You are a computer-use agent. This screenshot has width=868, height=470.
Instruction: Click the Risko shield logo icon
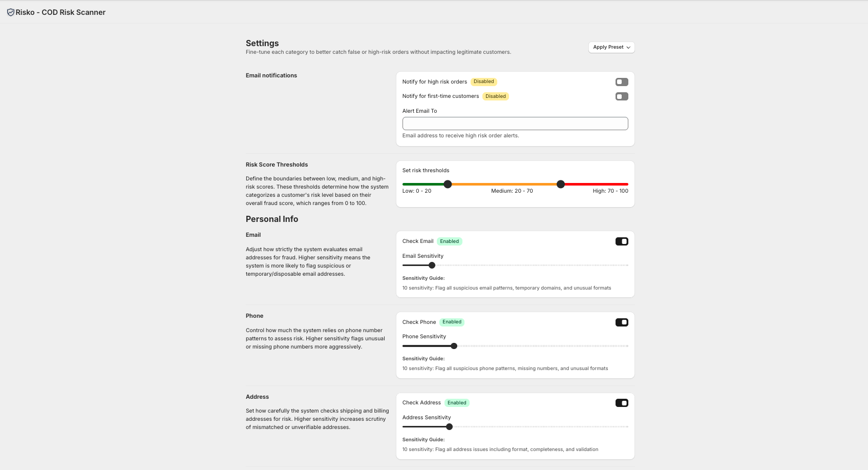(10, 12)
